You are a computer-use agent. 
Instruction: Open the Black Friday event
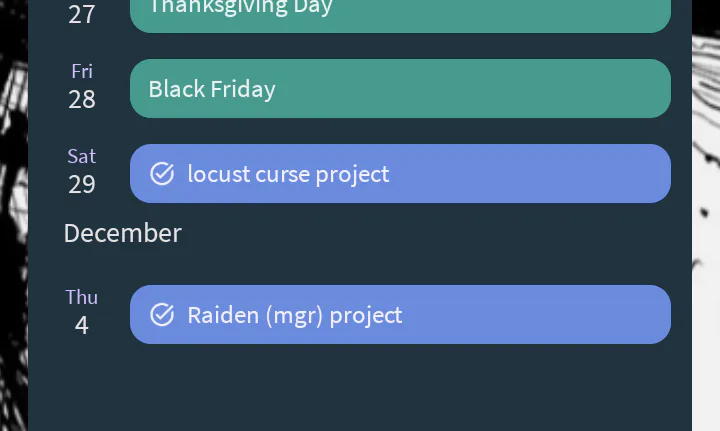coord(212,89)
